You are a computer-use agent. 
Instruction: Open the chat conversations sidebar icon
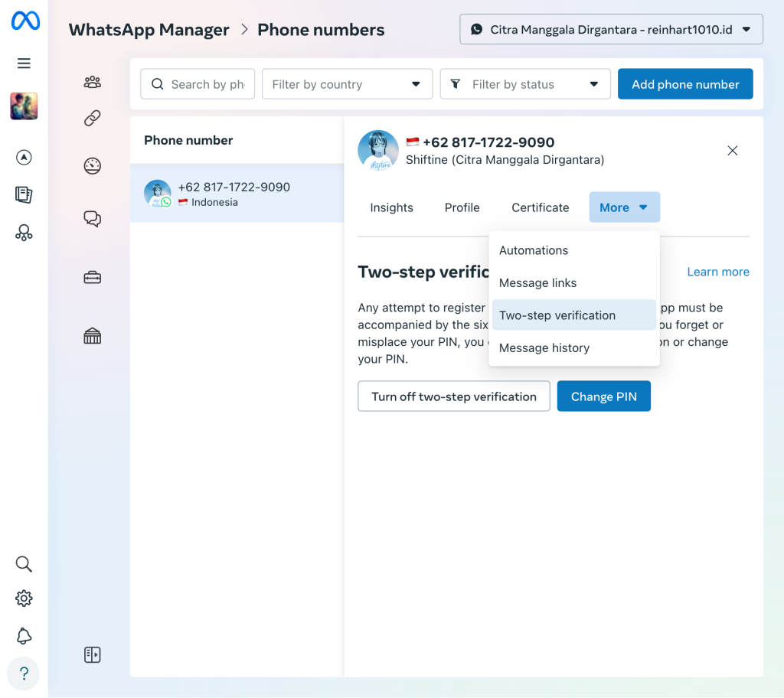click(x=92, y=219)
